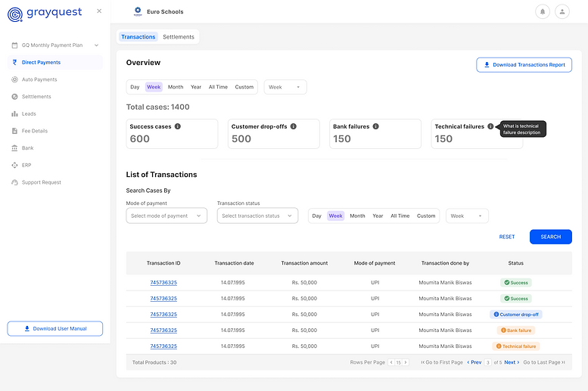Decrease rows per page with left arrow
Viewport: 588px width, 391px height.
pyautogui.click(x=391, y=362)
